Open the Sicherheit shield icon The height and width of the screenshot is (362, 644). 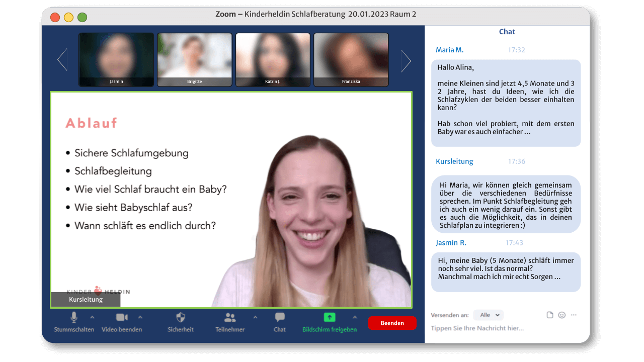click(181, 317)
